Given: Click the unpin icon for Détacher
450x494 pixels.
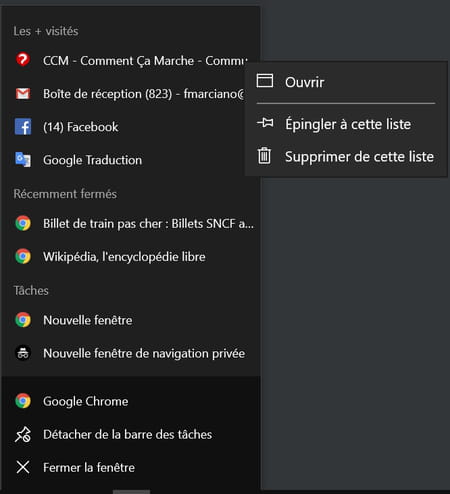Looking at the screenshot, I should (23, 434).
